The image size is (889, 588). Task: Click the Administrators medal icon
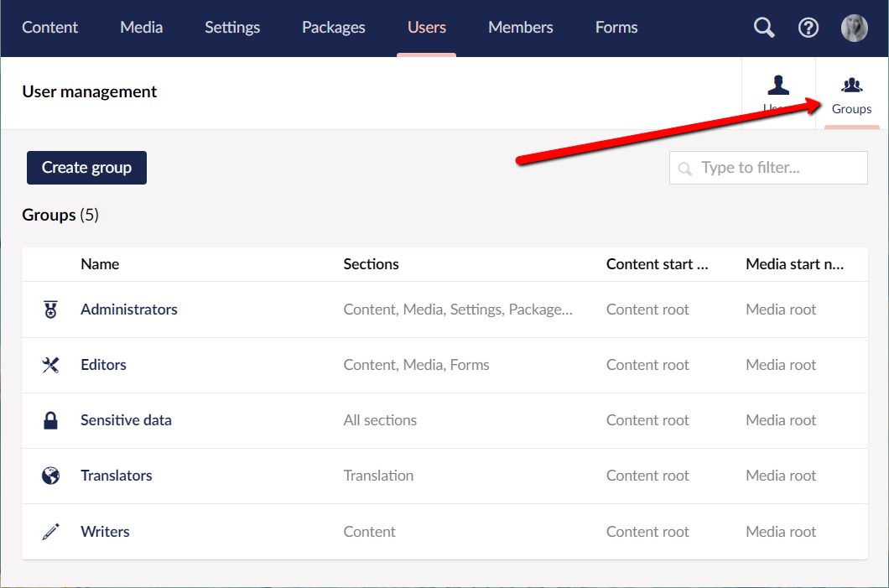pyautogui.click(x=50, y=310)
